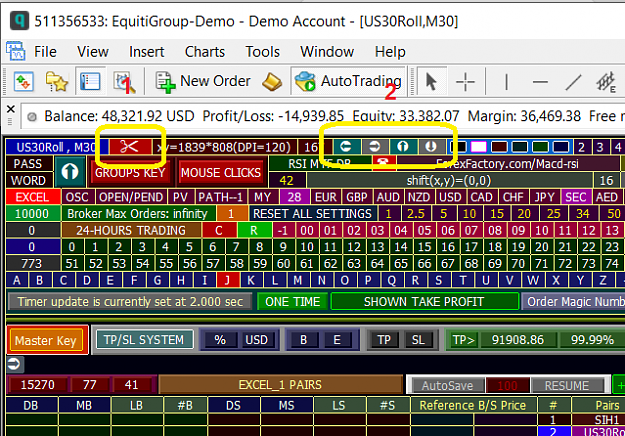Click the down arrow shift icon
Viewport: 625px width, 436px height.
[431, 147]
